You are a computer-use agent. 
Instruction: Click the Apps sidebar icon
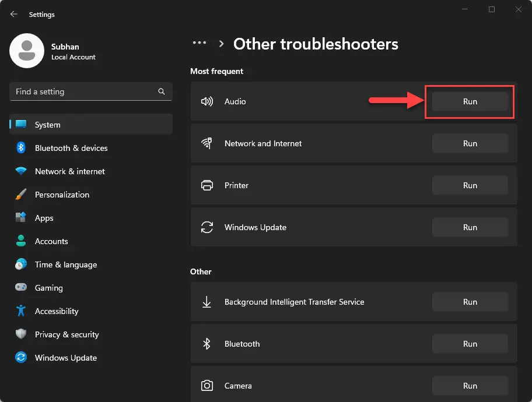click(x=21, y=217)
